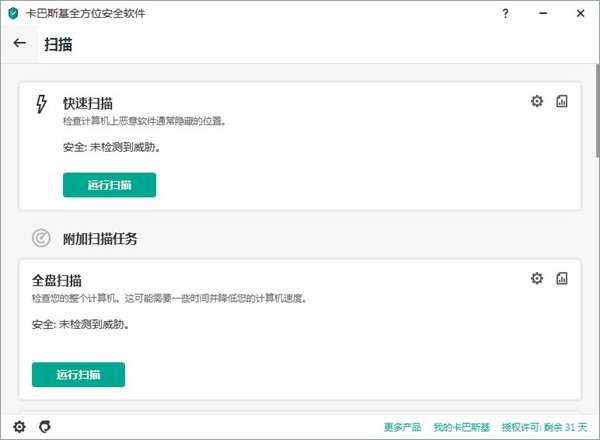Click the 附加扫描任务 radar icon
The width and height of the screenshot is (600, 440).
(41, 238)
